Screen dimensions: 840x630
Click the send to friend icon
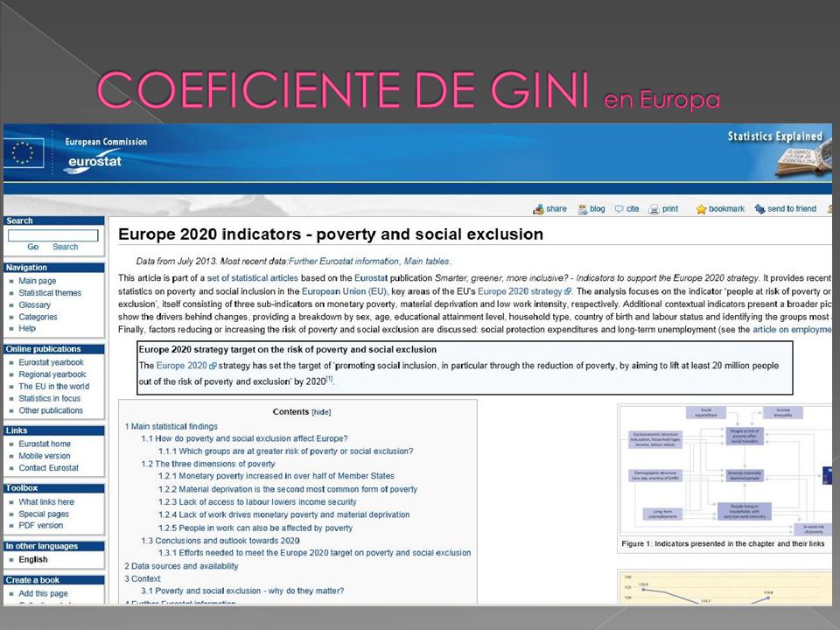coord(759,209)
